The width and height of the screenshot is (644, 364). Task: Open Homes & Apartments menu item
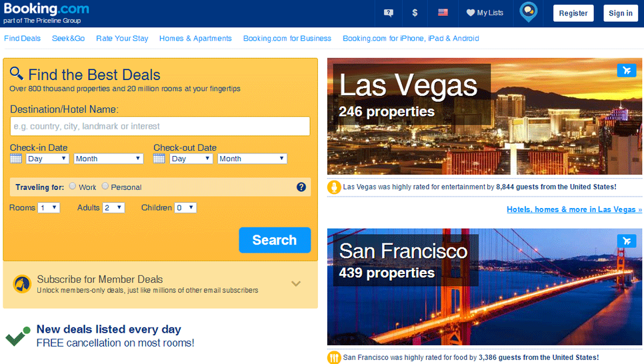click(x=195, y=38)
